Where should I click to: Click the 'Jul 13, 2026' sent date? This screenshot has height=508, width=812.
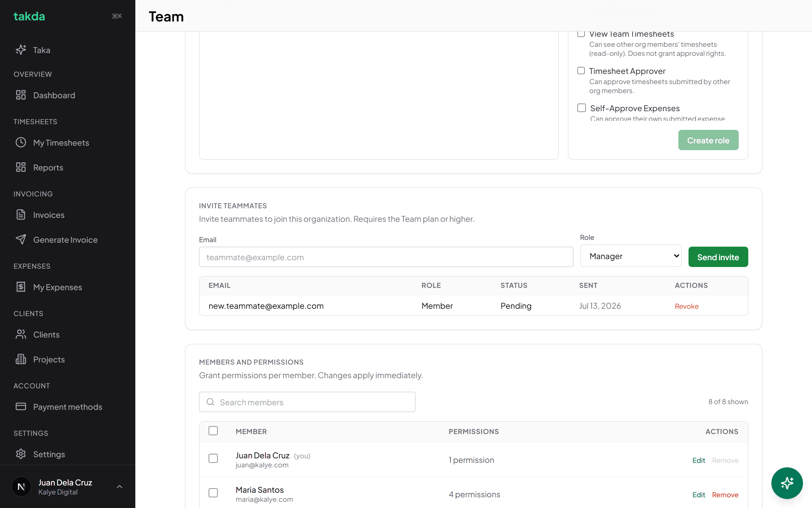pos(600,306)
